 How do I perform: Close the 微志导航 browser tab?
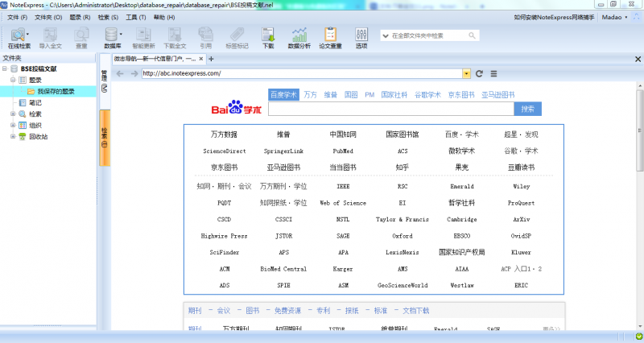pos(200,59)
